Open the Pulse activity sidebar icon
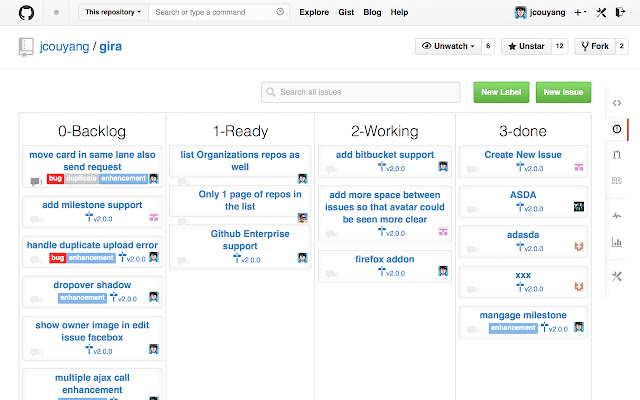The image size is (640, 400). pyautogui.click(x=617, y=215)
